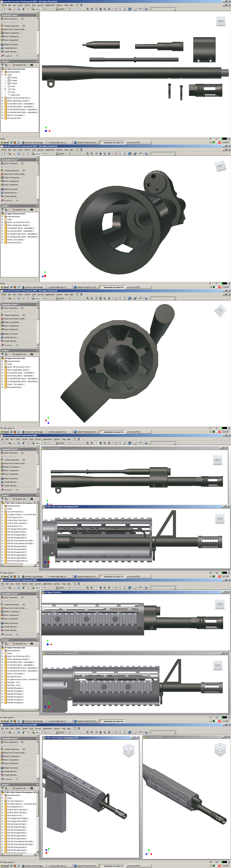Open Model header dropdown in the 2:18 PM window
231x868 pixels.
tap(6, 350)
